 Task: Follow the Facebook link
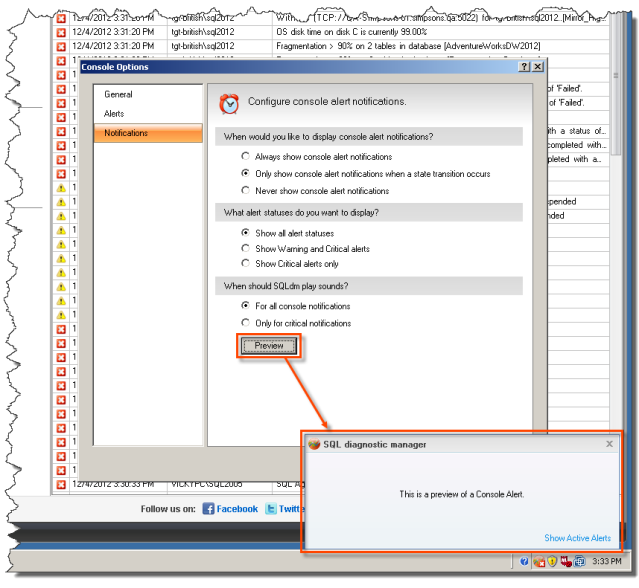[x=237, y=509]
